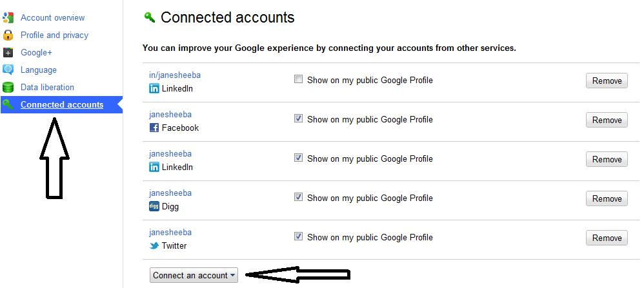Uncheck Digg Show on public profile
Image resolution: width=644 pixels, height=288 pixels.
[x=298, y=197]
